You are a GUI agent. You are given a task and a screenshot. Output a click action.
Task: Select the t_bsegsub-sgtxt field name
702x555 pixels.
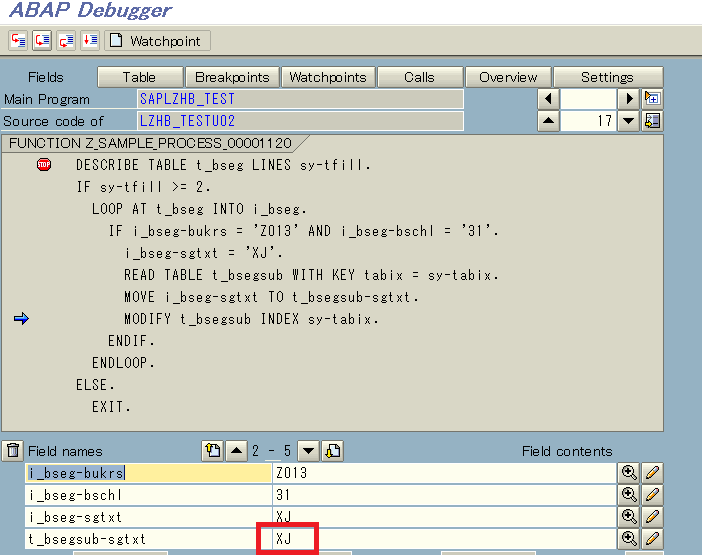pos(149,538)
